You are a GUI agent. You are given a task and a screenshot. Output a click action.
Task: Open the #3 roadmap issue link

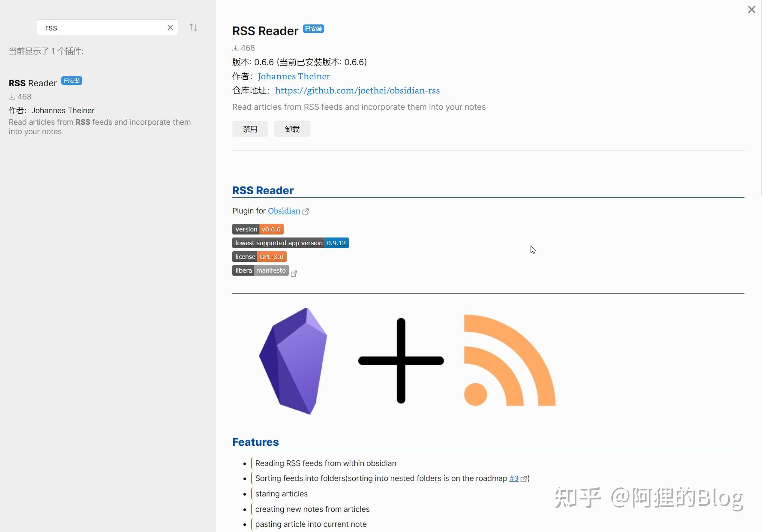click(513, 478)
